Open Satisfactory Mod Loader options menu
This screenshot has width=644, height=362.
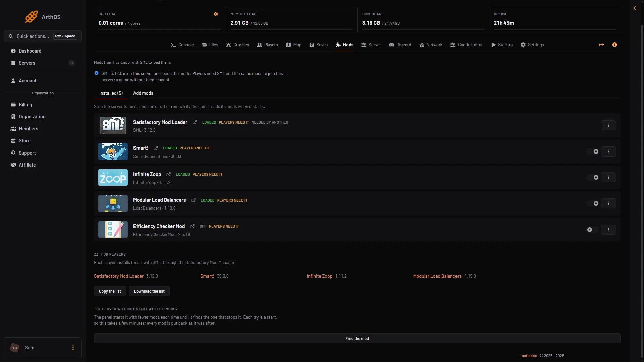click(x=608, y=125)
